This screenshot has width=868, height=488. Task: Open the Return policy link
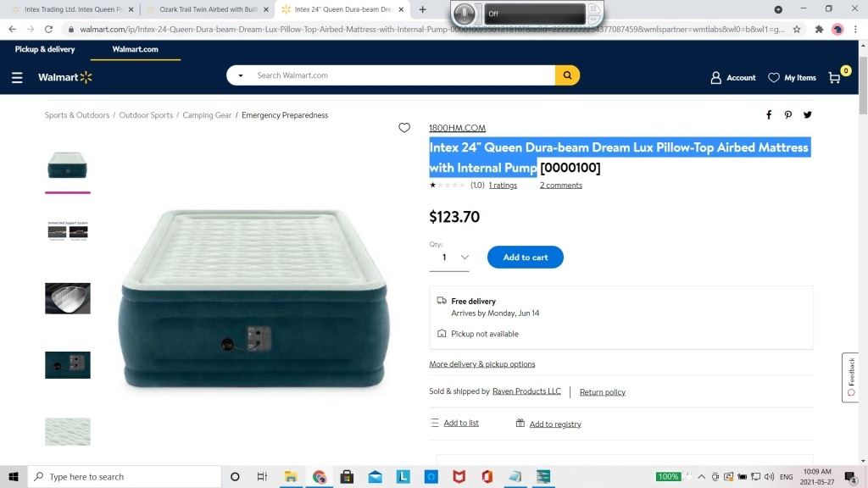point(603,392)
